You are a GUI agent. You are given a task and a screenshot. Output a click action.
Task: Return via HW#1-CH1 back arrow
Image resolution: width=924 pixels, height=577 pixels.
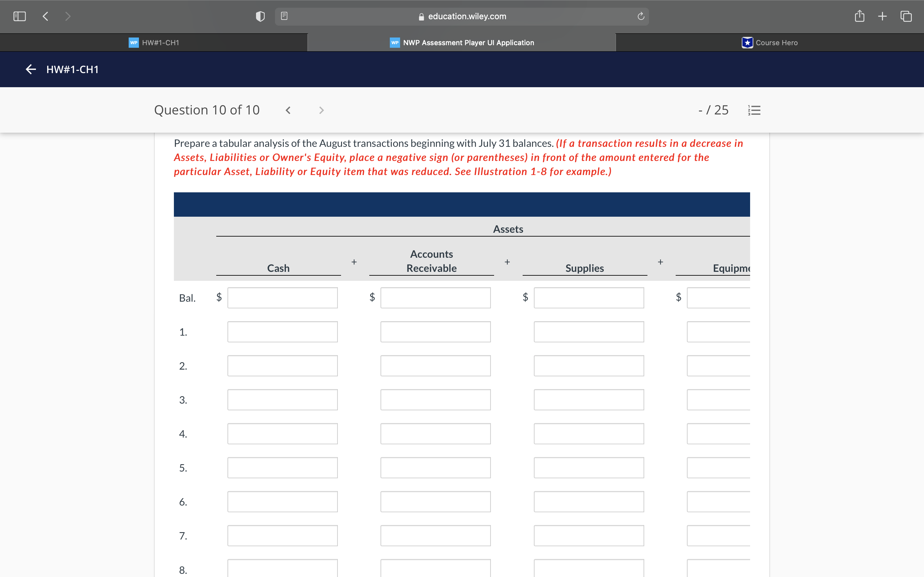30,69
